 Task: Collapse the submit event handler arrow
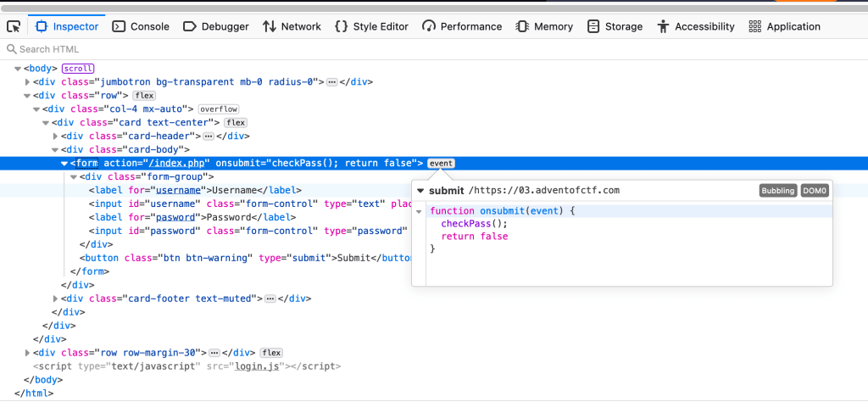click(x=420, y=190)
